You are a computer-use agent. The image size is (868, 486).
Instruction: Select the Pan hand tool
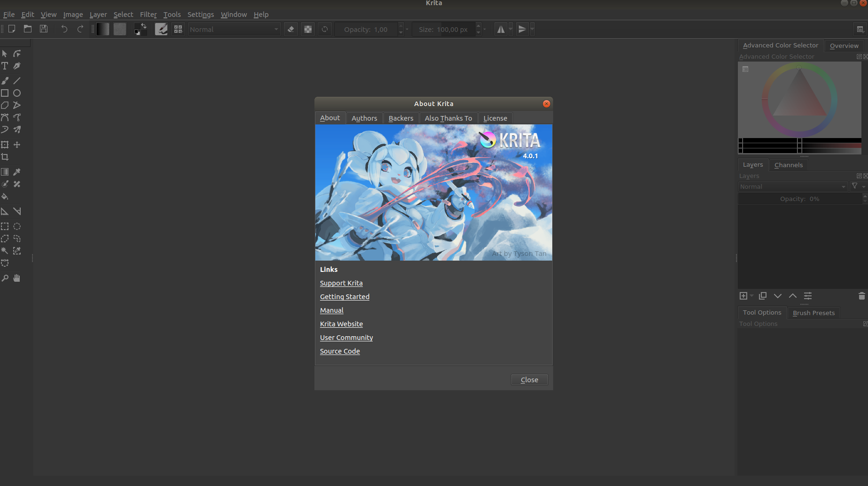coord(17,278)
